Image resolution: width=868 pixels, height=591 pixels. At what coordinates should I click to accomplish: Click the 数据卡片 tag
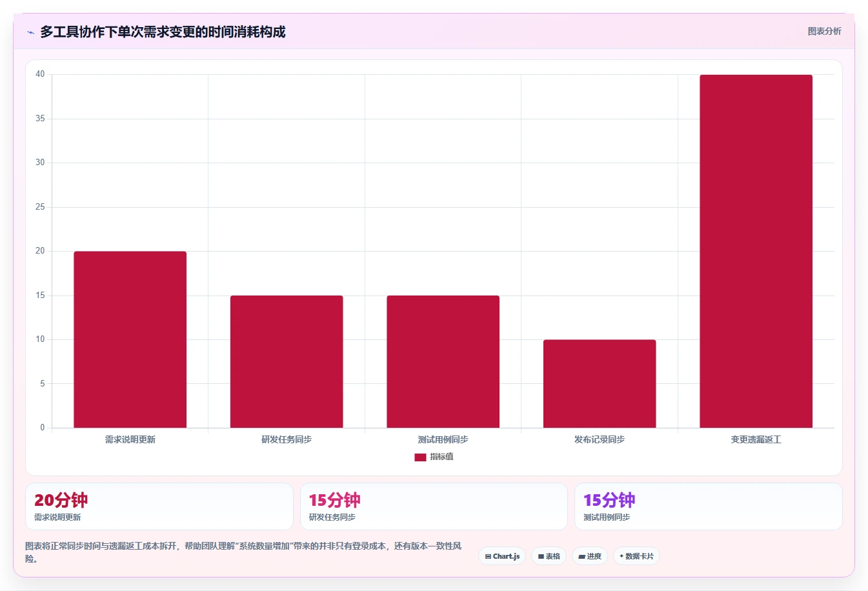636,556
